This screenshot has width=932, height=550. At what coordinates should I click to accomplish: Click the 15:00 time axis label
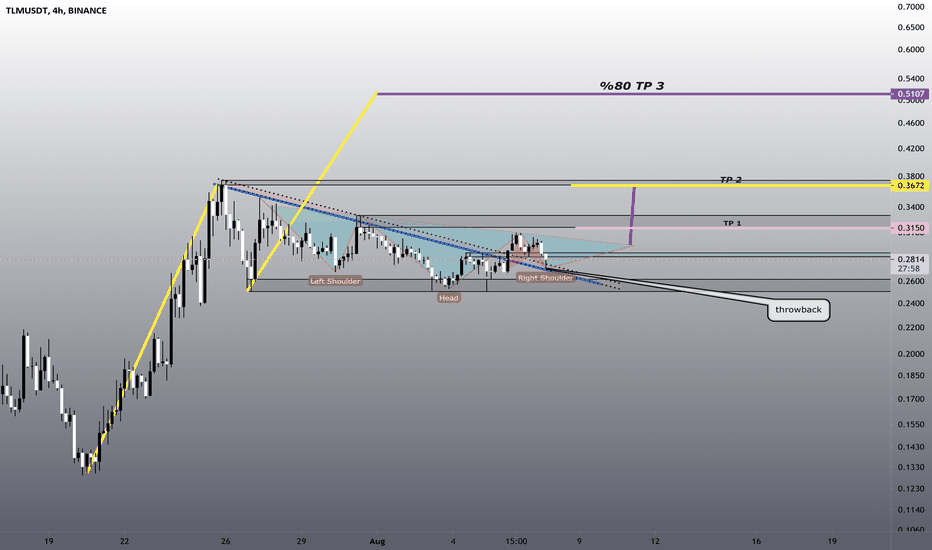[516, 541]
